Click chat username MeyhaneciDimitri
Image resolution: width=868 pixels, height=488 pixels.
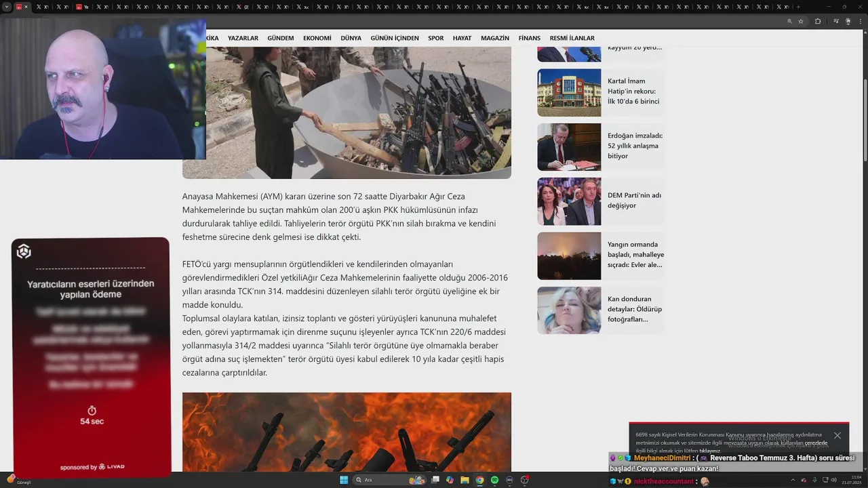pyautogui.click(x=662, y=458)
